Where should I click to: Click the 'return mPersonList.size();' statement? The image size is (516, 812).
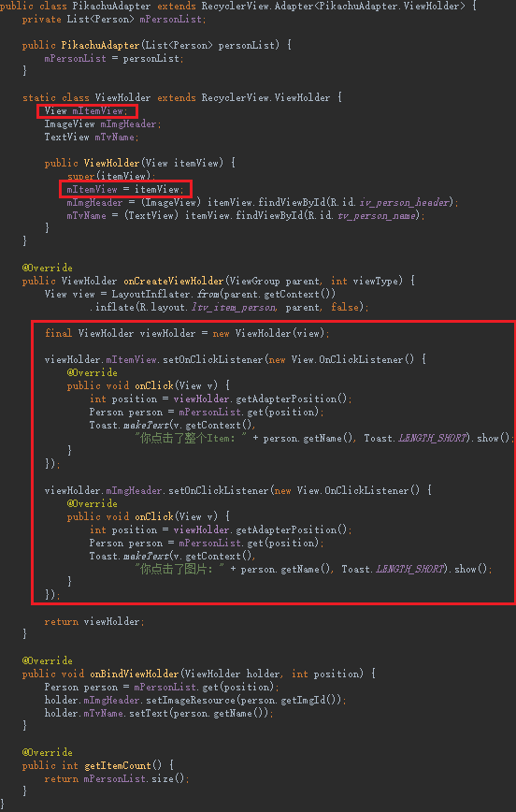coord(117,778)
